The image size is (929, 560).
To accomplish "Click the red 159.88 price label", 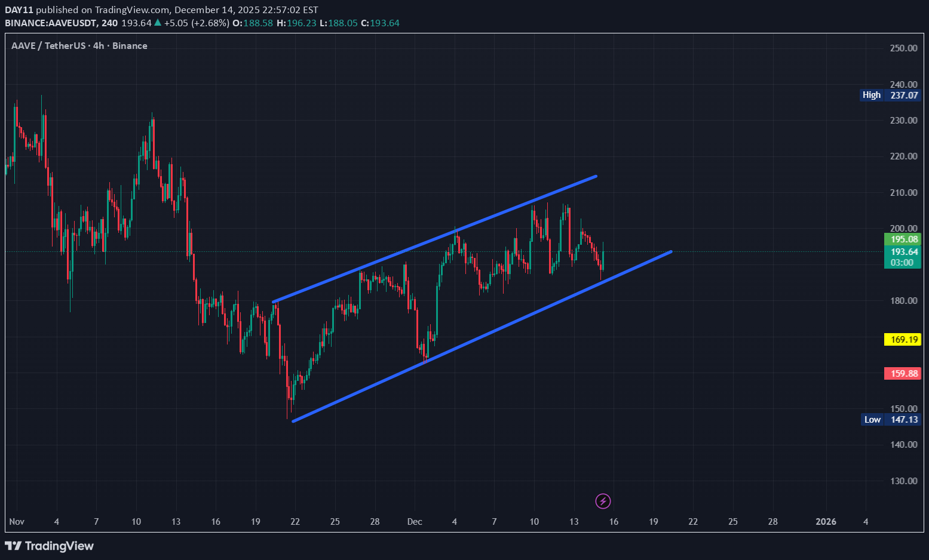I will 903,374.
